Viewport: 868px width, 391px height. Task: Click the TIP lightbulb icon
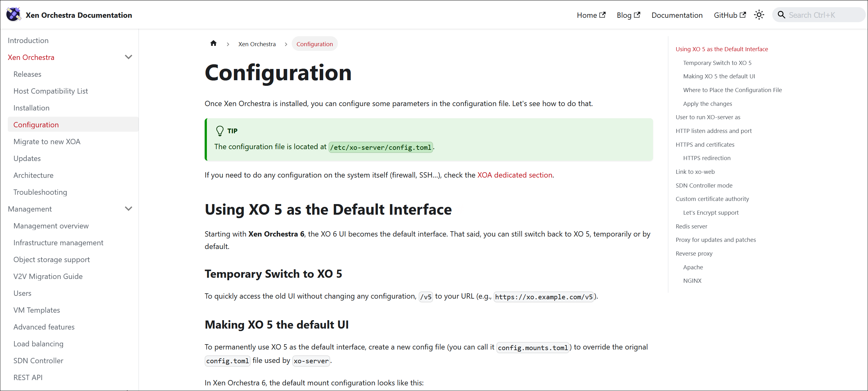pyautogui.click(x=220, y=131)
